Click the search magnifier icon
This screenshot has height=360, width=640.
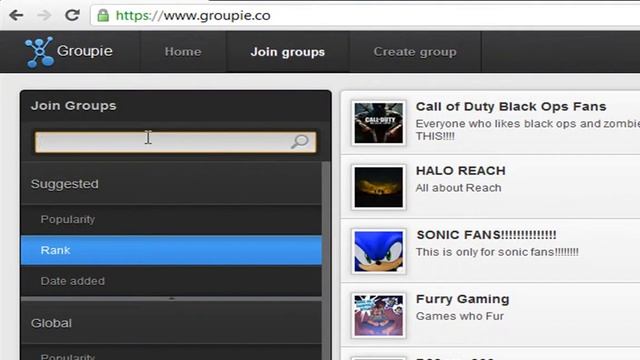click(300, 142)
